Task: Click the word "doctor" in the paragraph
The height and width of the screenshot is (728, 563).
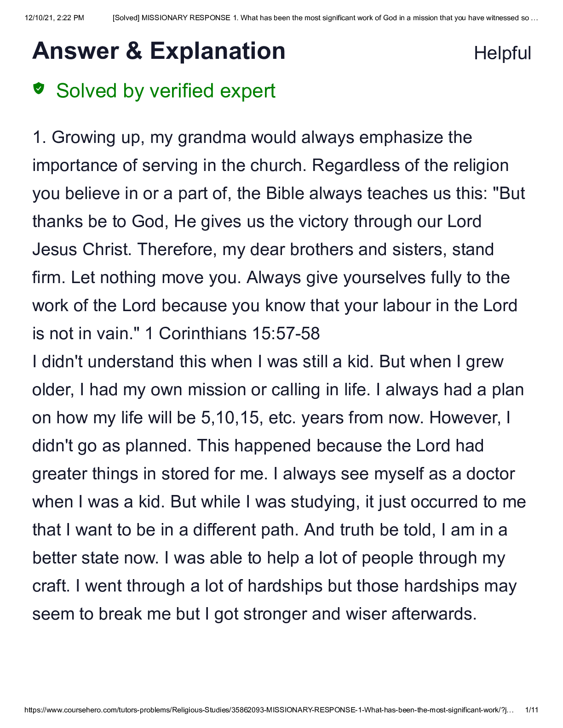Action: click(490, 474)
